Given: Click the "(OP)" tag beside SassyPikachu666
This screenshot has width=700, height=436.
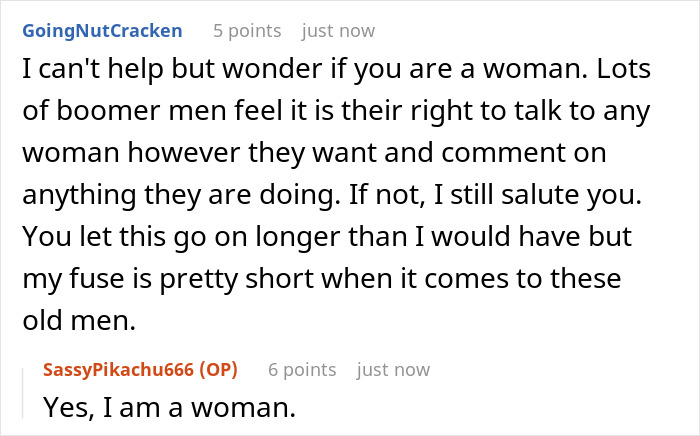Looking at the screenshot, I should [218, 370].
